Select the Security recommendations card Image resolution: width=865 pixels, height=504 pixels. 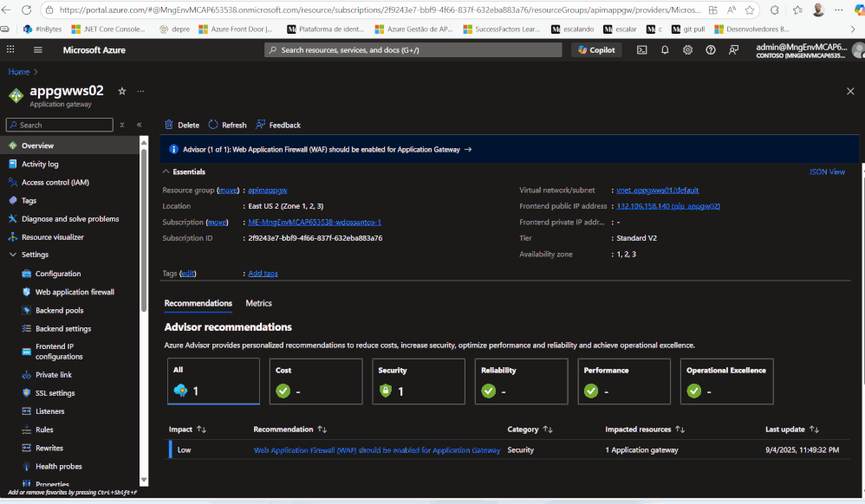419,381
